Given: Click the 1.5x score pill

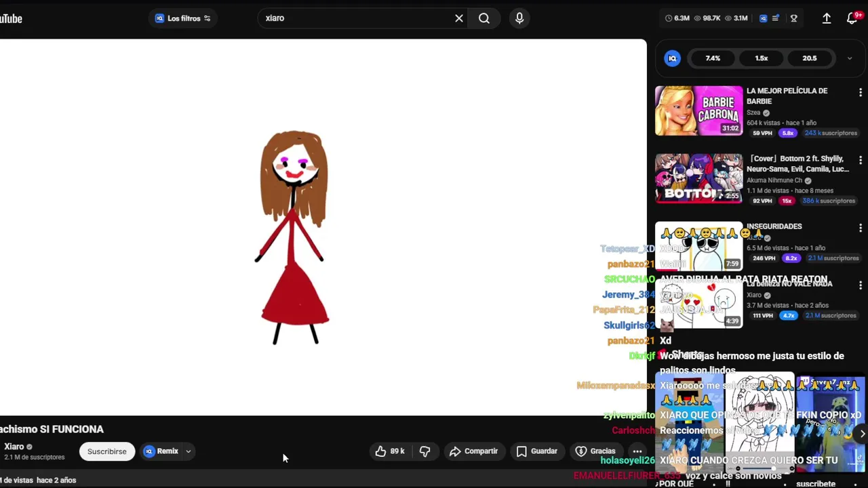Looking at the screenshot, I should pos(762,58).
